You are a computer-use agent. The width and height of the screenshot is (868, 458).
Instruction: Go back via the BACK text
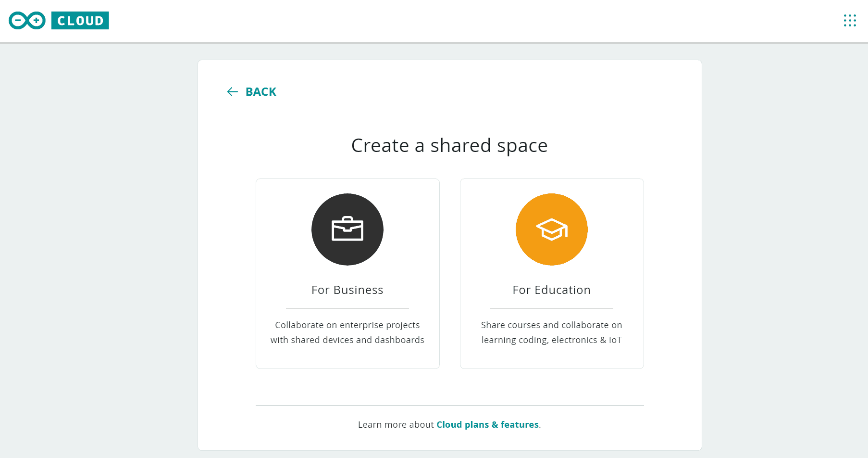click(x=260, y=92)
